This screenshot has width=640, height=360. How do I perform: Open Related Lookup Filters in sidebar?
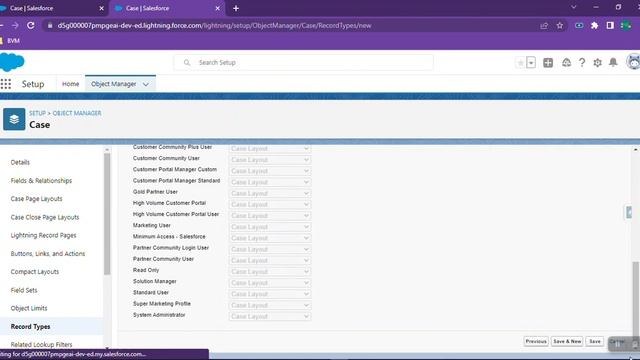click(41, 344)
